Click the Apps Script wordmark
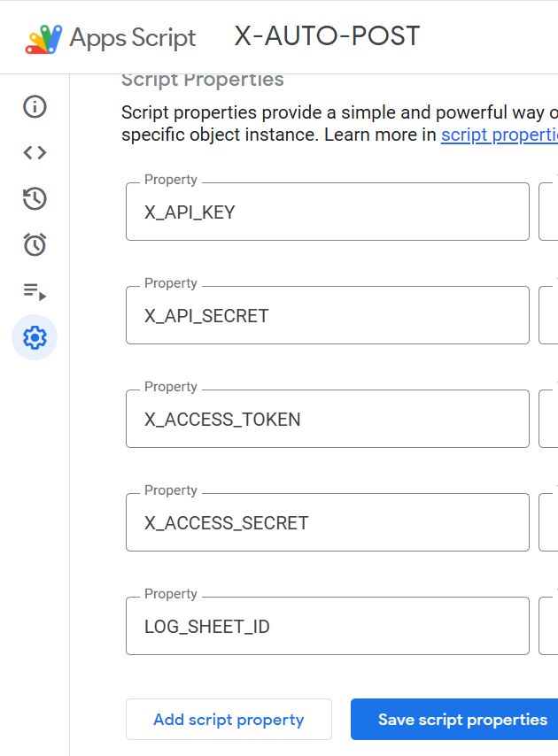 130,38
